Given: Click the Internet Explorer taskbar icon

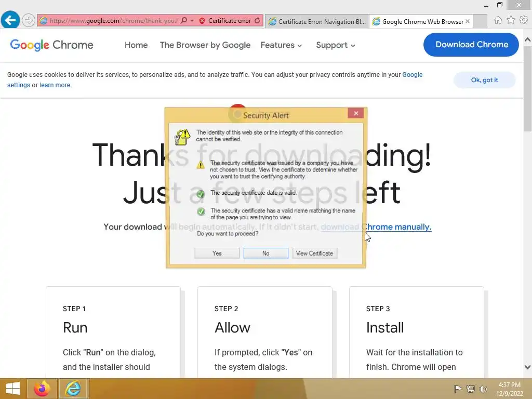Looking at the screenshot, I should coord(73,389).
